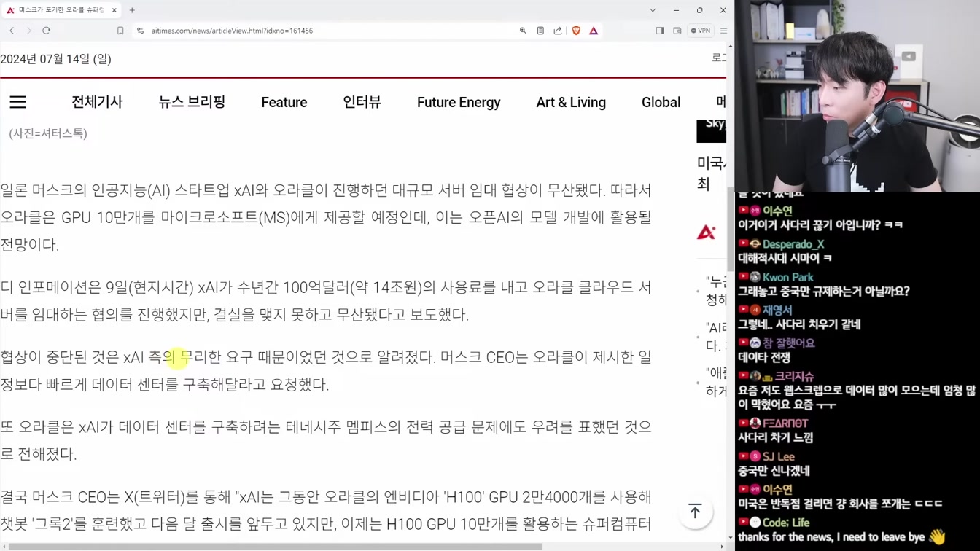
Task: Click the AI Times logo in sidebar
Action: click(x=706, y=232)
